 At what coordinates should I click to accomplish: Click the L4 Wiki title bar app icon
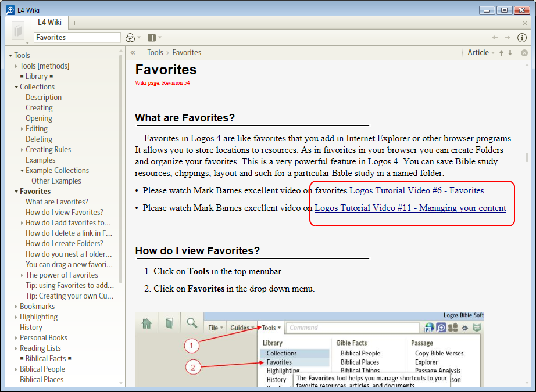(10, 9)
